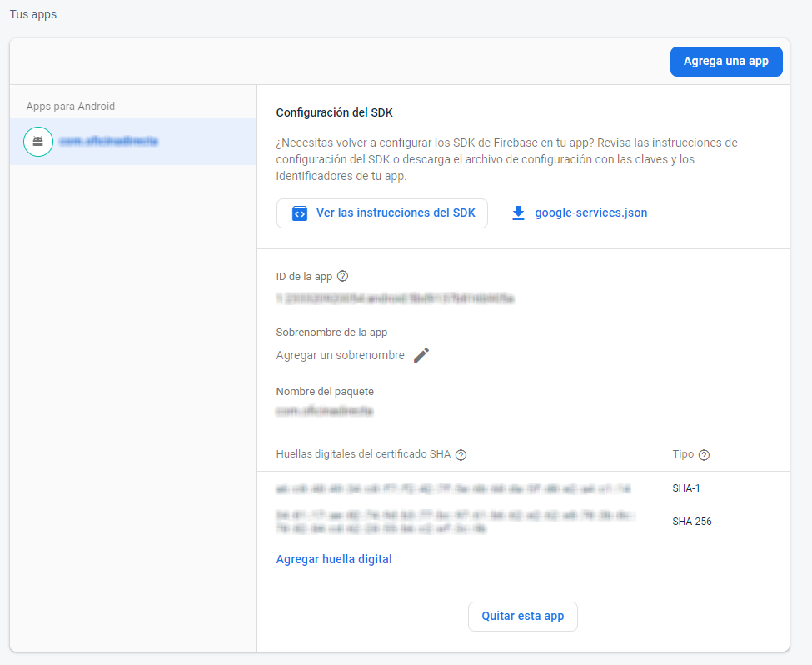
Task: Open Ver las instrucciones del SDK
Action: [x=381, y=213]
